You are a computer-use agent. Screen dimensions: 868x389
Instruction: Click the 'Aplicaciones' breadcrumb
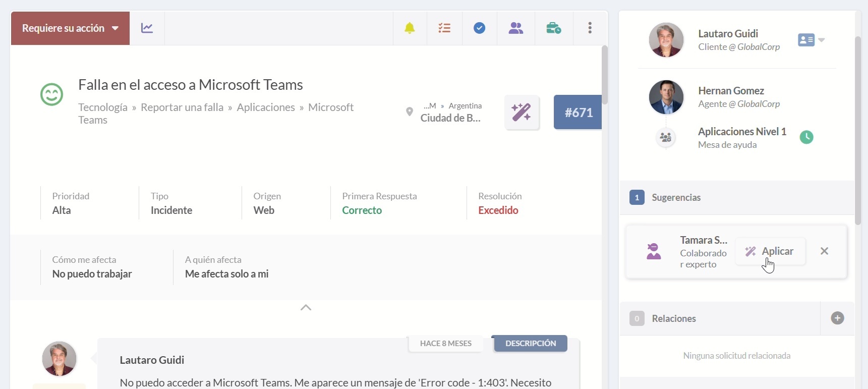(266, 107)
